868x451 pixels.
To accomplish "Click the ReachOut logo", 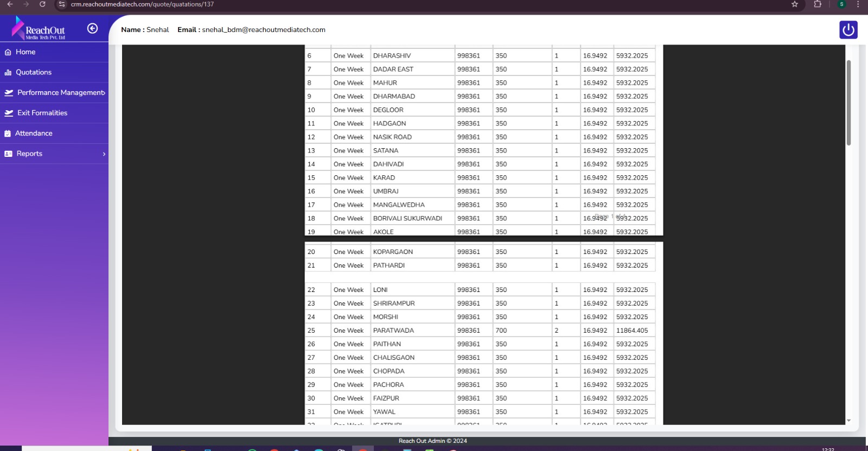I will tap(39, 29).
